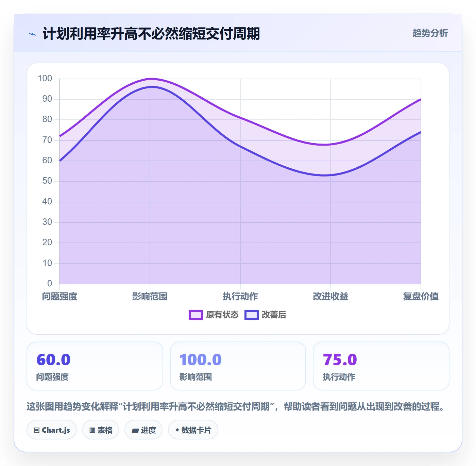Click the 改善后 legend label
Viewport: 476px width, 466px height.
coord(274,315)
